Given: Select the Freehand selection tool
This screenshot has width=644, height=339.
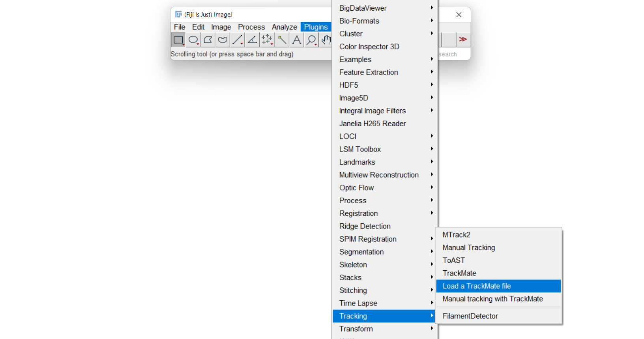Looking at the screenshot, I should (x=223, y=40).
